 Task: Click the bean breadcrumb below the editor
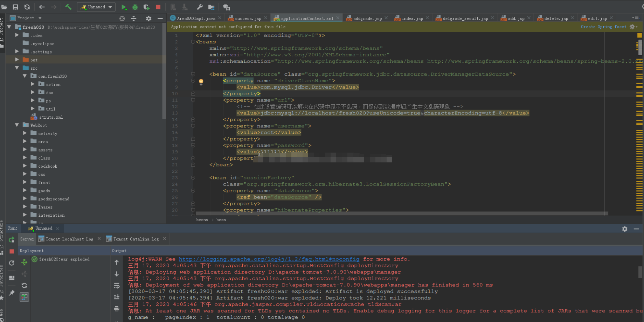(x=221, y=220)
